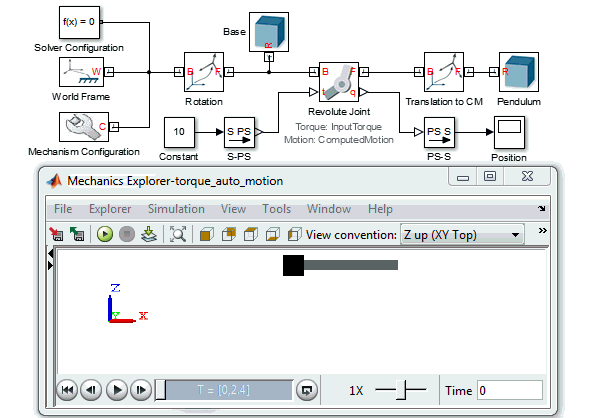Viewport: 600px width, 418px height.
Task: Click the Time input field
Action: tap(509, 390)
